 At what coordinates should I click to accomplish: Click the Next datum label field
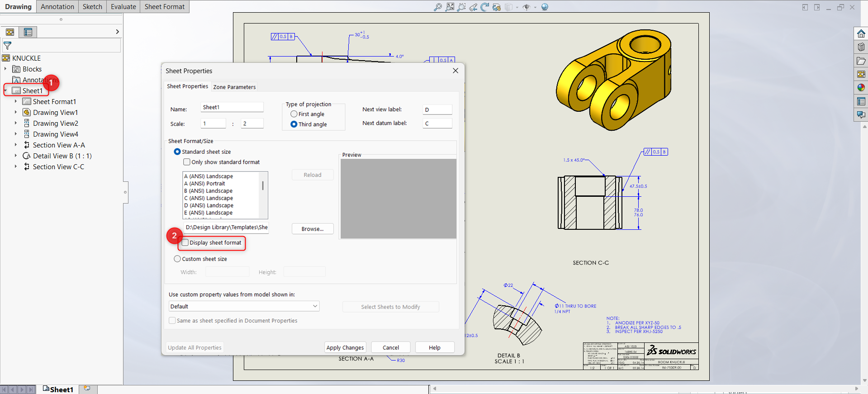tap(437, 123)
